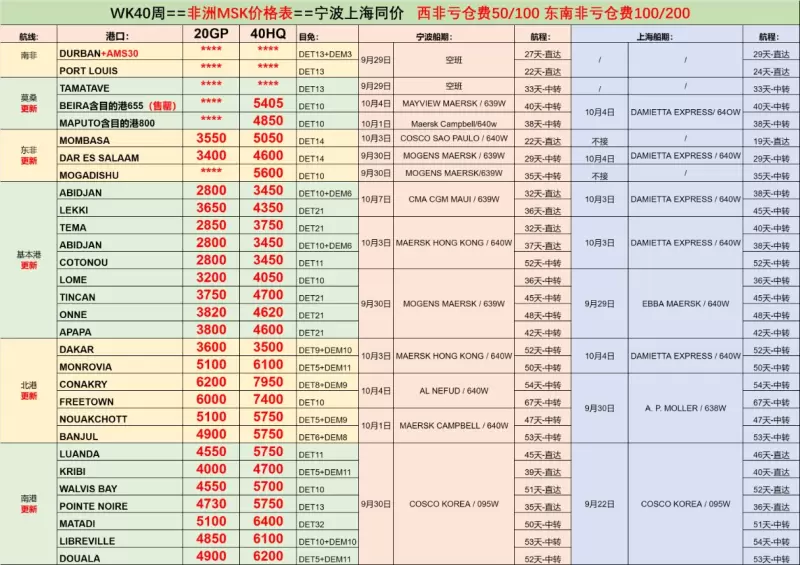Click the MAYVIEW MAERSK / 639W vessel cell
Viewport: 800px width, 565px height.
pos(454,104)
